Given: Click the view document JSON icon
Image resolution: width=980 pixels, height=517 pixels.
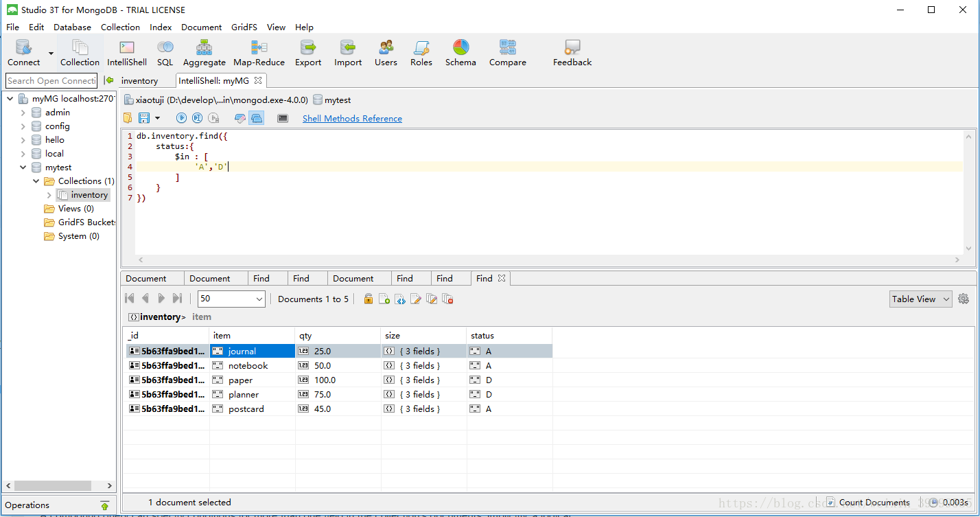Looking at the screenshot, I should pyautogui.click(x=400, y=299).
